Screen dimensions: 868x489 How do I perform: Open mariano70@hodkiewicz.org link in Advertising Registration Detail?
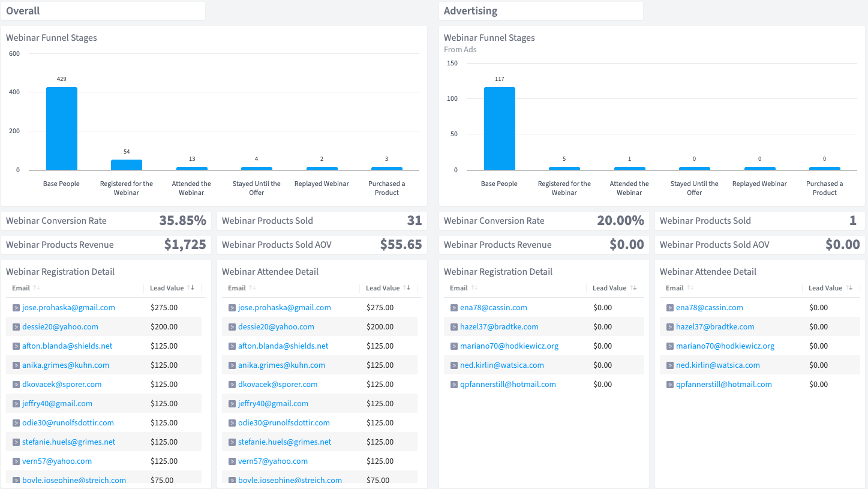click(x=509, y=346)
